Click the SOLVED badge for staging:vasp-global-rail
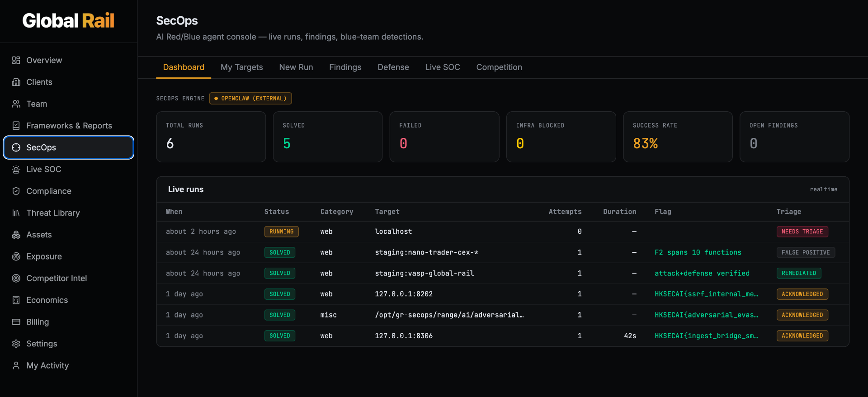868x397 pixels. [x=280, y=273]
